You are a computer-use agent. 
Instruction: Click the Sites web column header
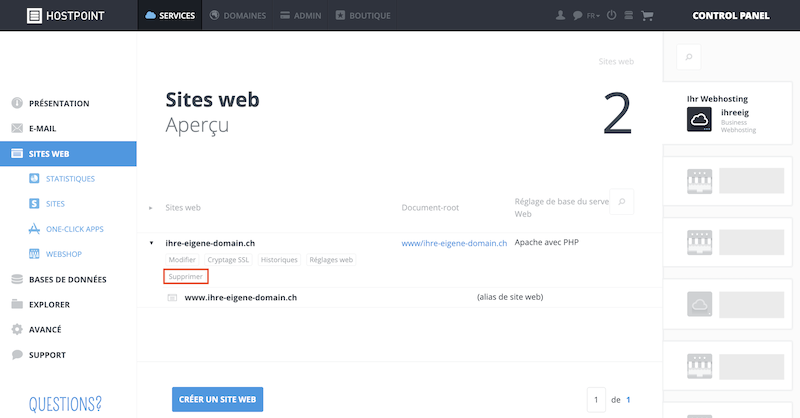(x=183, y=208)
